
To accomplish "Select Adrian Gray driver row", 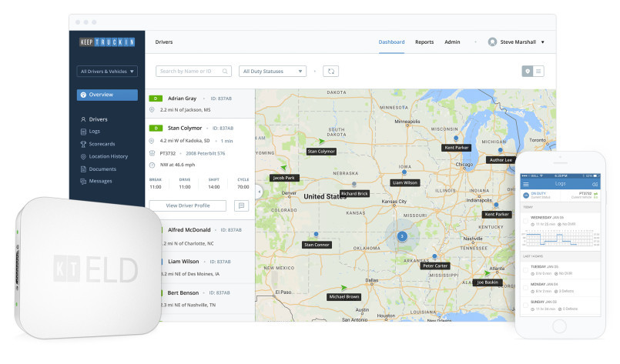I will click(200, 104).
